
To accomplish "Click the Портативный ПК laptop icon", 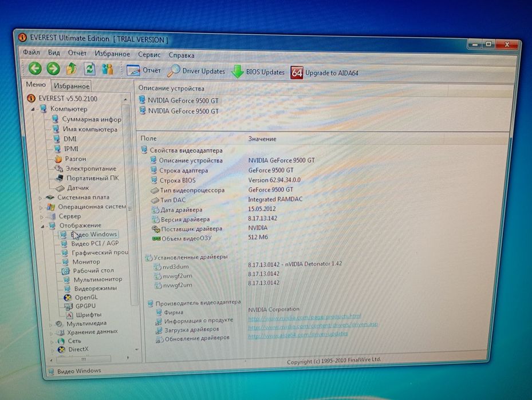I will click(x=60, y=178).
